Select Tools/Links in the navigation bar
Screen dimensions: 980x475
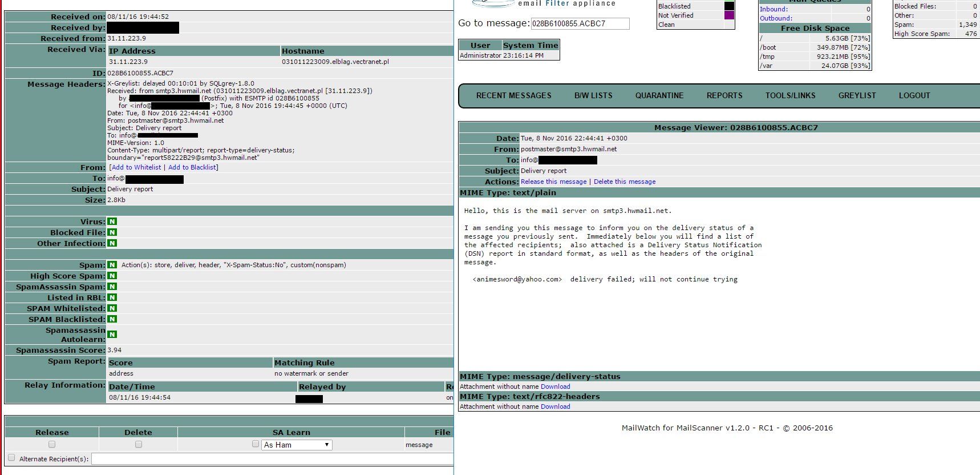click(791, 96)
